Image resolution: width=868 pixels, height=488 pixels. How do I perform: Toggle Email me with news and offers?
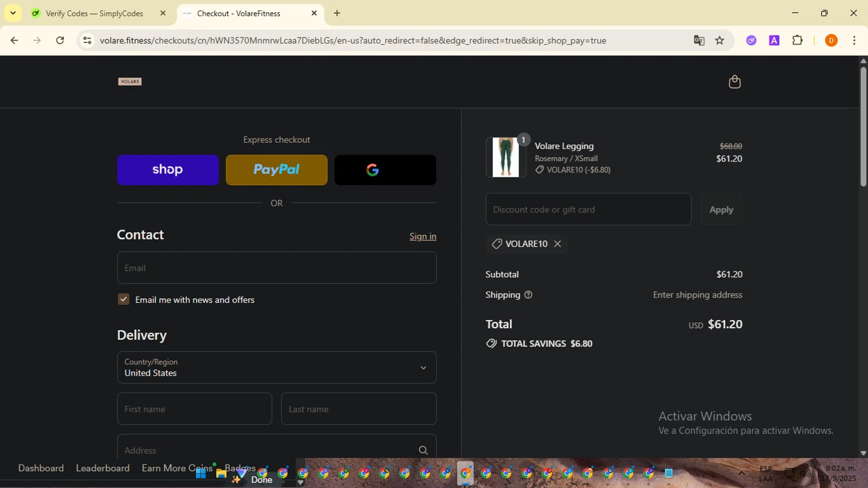(x=123, y=299)
